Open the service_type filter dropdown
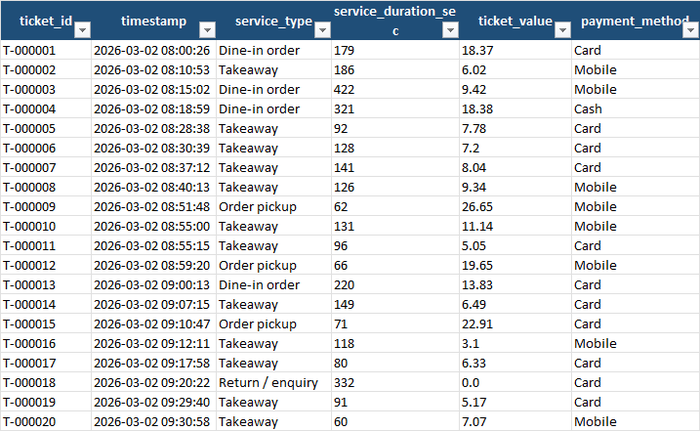700x431 pixels. (322, 30)
